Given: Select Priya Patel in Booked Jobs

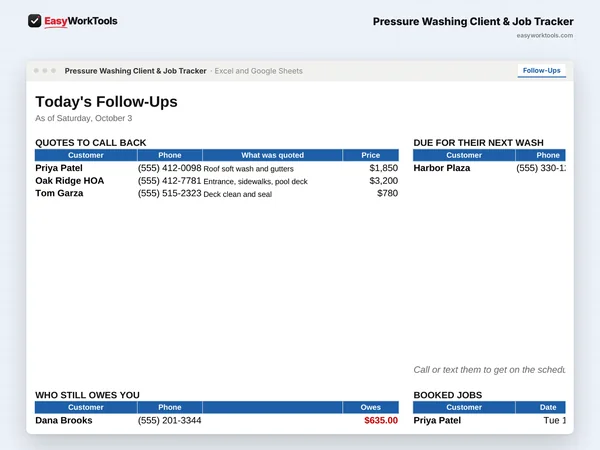Looking at the screenshot, I should click(x=437, y=420).
